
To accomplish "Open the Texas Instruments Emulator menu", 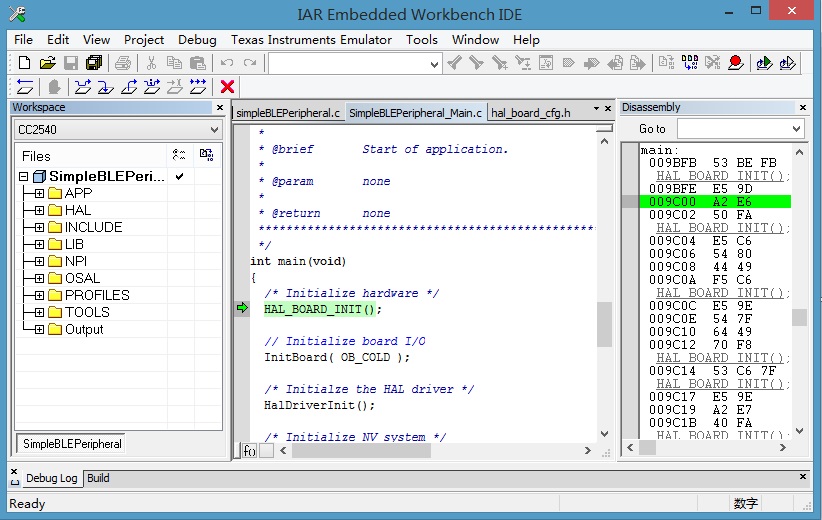I will (x=311, y=40).
